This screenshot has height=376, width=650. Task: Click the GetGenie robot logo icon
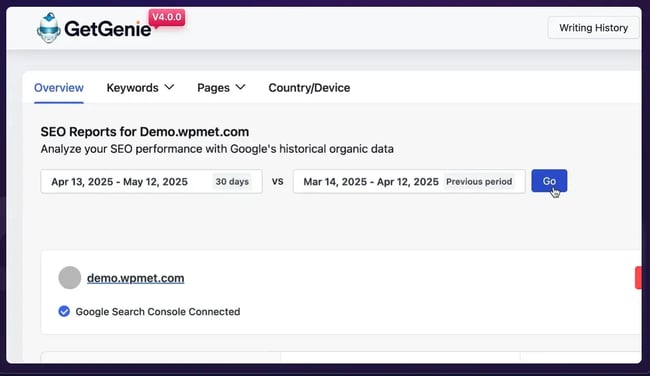[49, 28]
